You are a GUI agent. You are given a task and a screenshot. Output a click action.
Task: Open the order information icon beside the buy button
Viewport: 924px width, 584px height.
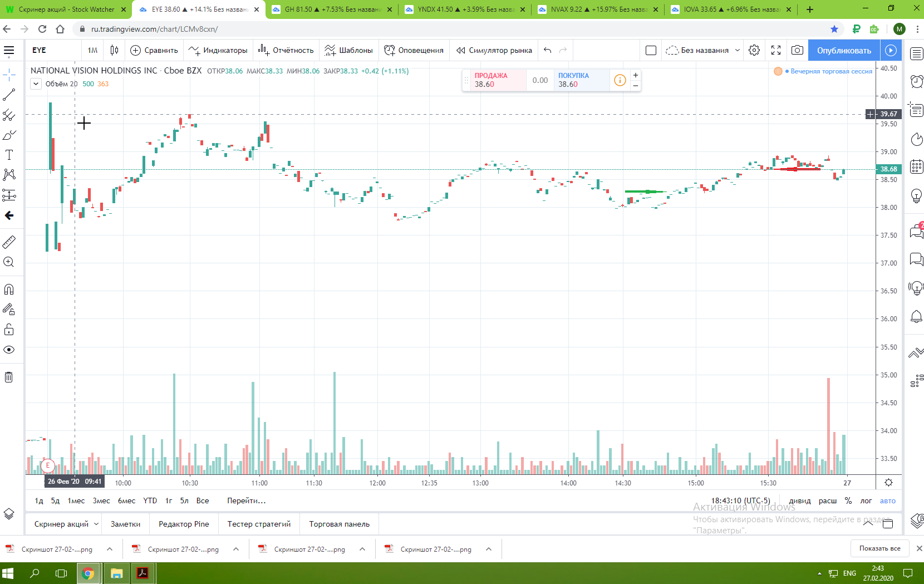(620, 80)
